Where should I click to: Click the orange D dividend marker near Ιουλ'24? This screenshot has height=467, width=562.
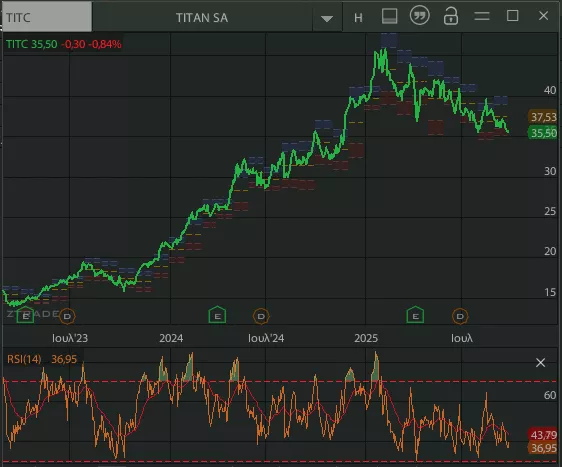coord(261,316)
